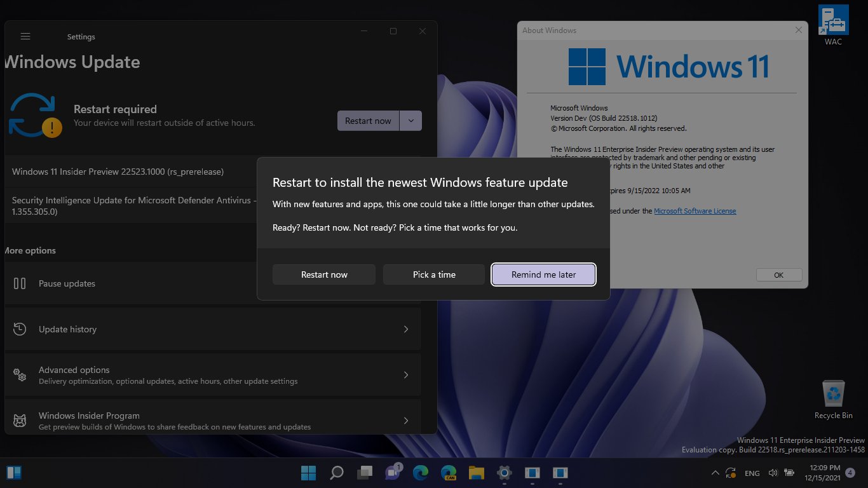Image resolution: width=868 pixels, height=488 pixels.
Task: Launch Edge Canary from the taskbar
Action: (x=449, y=473)
